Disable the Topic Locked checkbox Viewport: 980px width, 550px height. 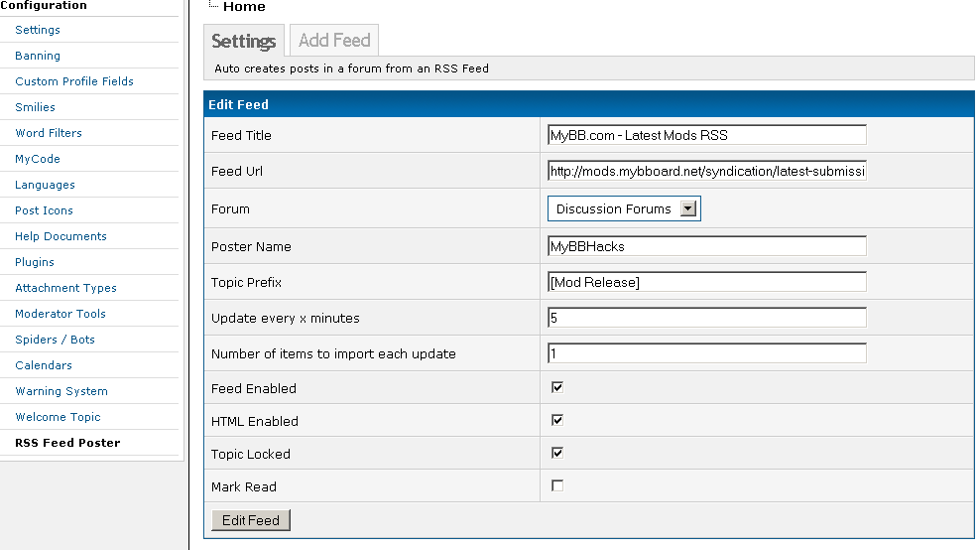pos(557,453)
